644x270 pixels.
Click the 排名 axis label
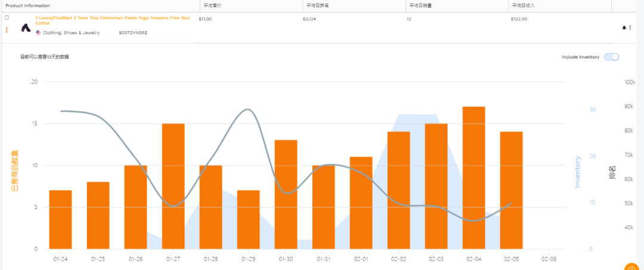point(612,172)
